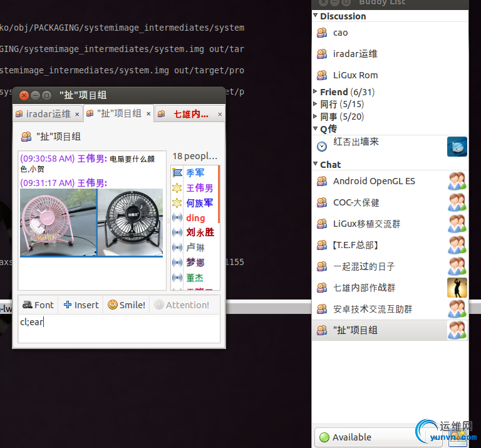Click in the message input box
The image size is (481, 448).
(x=119, y=328)
